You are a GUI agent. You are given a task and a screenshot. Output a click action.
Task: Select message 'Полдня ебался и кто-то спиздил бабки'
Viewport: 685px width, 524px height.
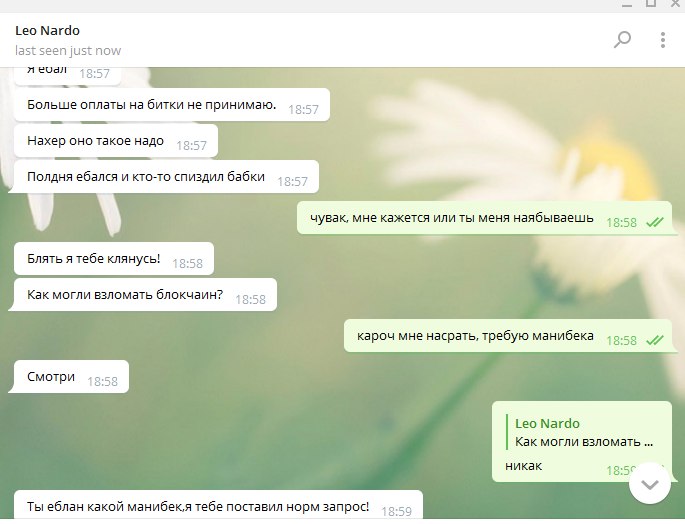click(164, 177)
